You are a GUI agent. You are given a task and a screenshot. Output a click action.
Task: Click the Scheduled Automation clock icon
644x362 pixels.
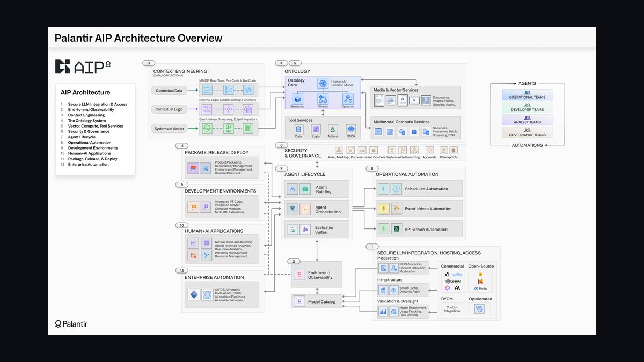(x=396, y=189)
